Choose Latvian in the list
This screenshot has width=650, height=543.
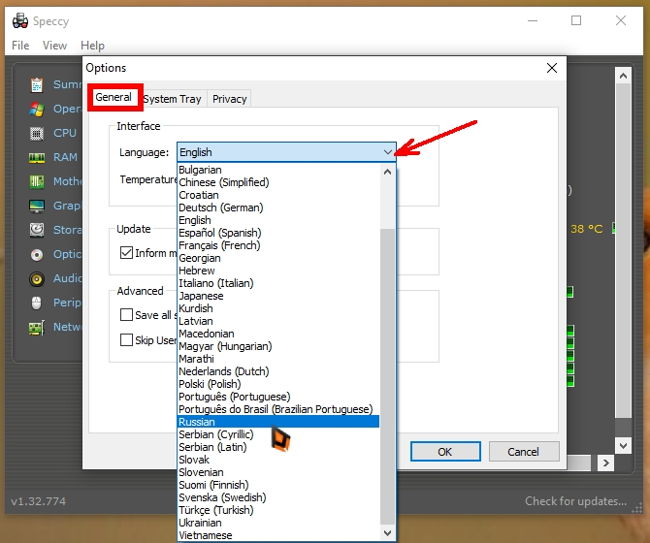click(x=278, y=321)
